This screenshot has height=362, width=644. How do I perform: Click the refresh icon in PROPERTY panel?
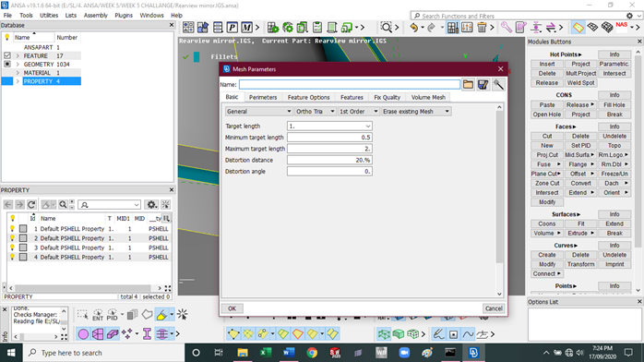tap(31, 205)
